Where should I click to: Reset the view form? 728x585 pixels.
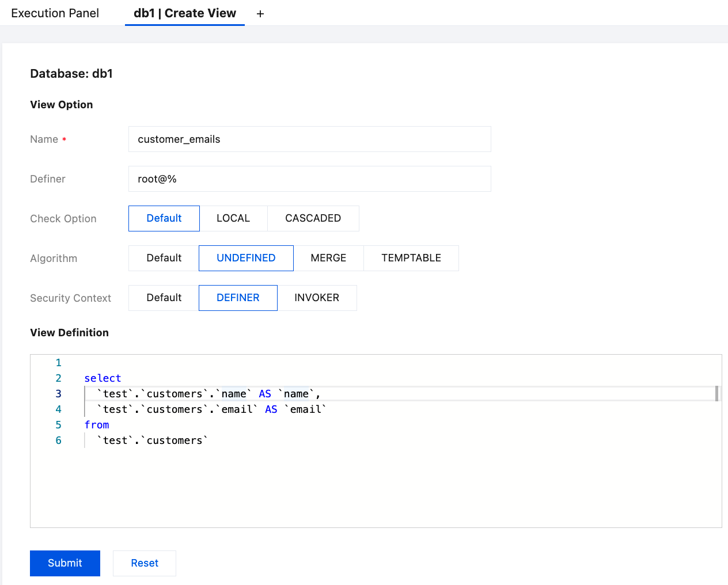click(x=145, y=563)
